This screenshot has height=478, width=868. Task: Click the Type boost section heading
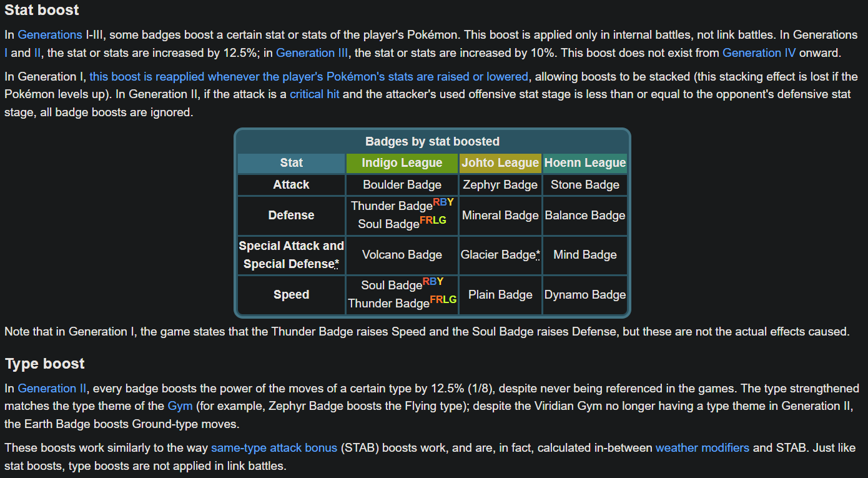tap(44, 364)
